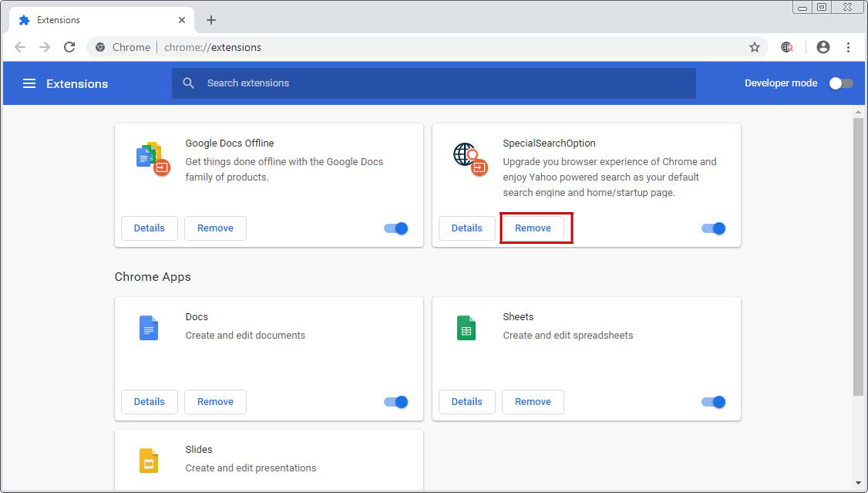Image resolution: width=868 pixels, height=493 pixels.
Task: Click the Google Docs Offline extension icon
Action: (x=153, y=159)
